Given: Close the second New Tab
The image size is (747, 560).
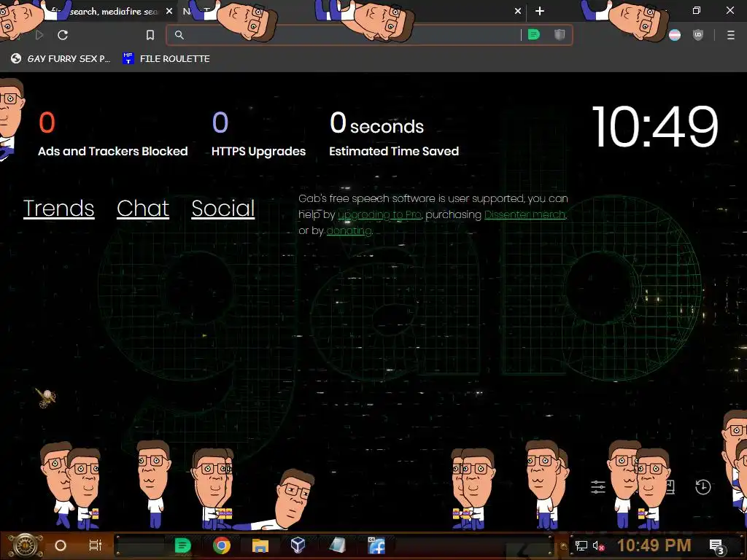Looking at the screenshot, I should pyautogui.click(x=518, y=11).
